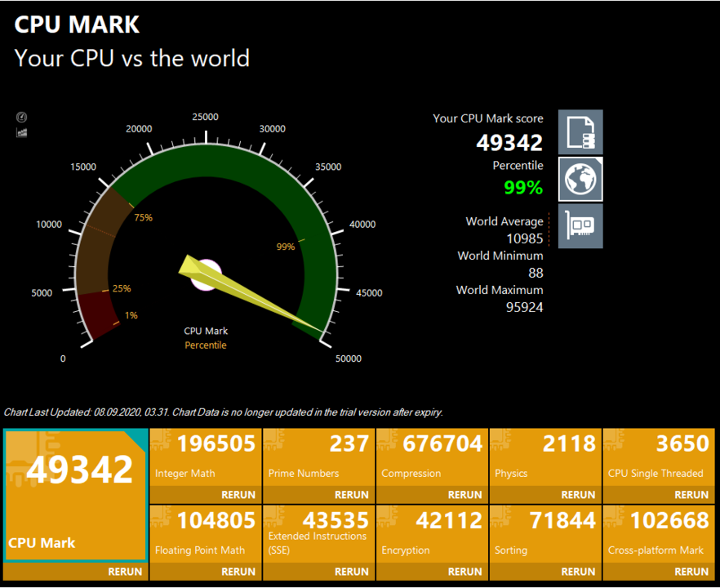Viewport: 720px width, 588px height.
Task: Click the bar chart view icon
Action: click(21, 133)
